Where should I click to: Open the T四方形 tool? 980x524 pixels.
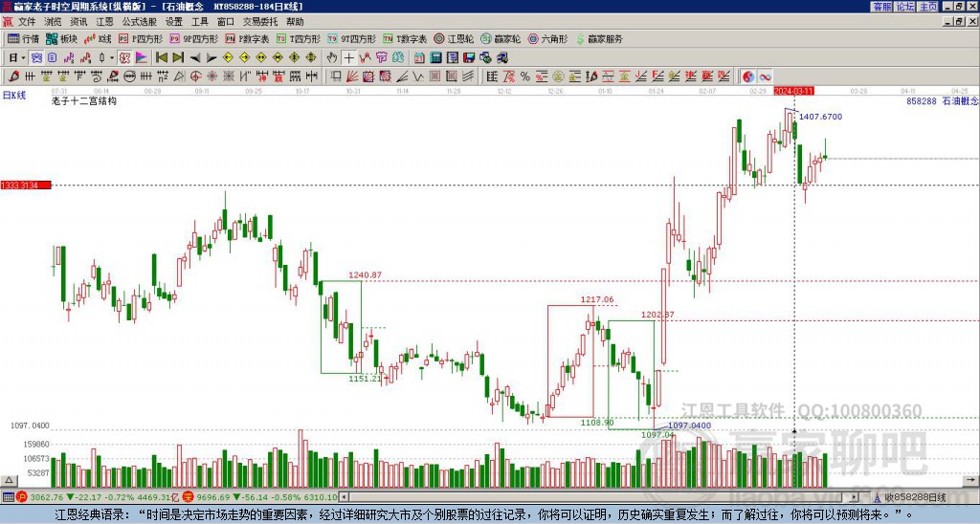299,38
